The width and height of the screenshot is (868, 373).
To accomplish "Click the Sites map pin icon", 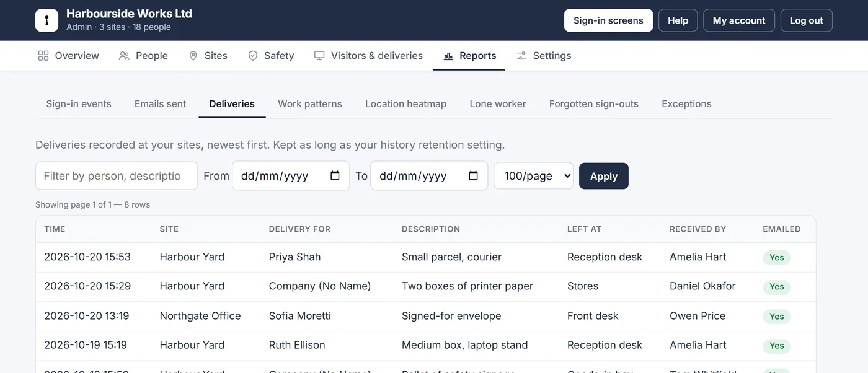I will (193, 56).
